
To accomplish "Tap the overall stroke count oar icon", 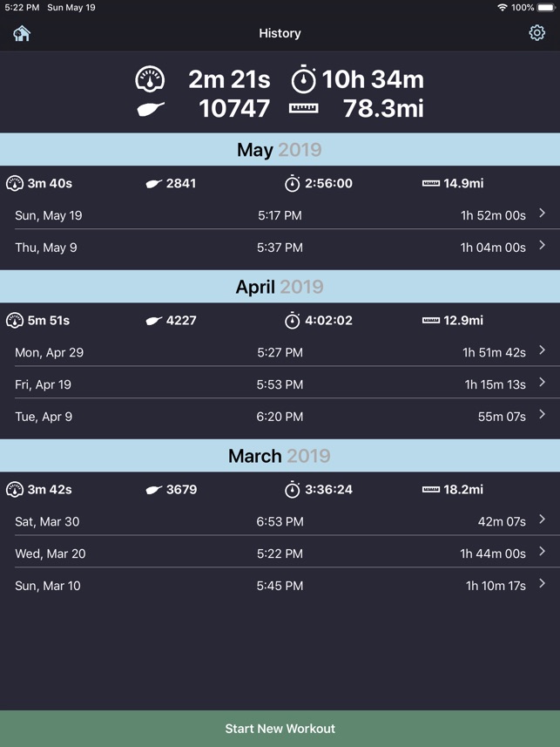I will [151, 109].
